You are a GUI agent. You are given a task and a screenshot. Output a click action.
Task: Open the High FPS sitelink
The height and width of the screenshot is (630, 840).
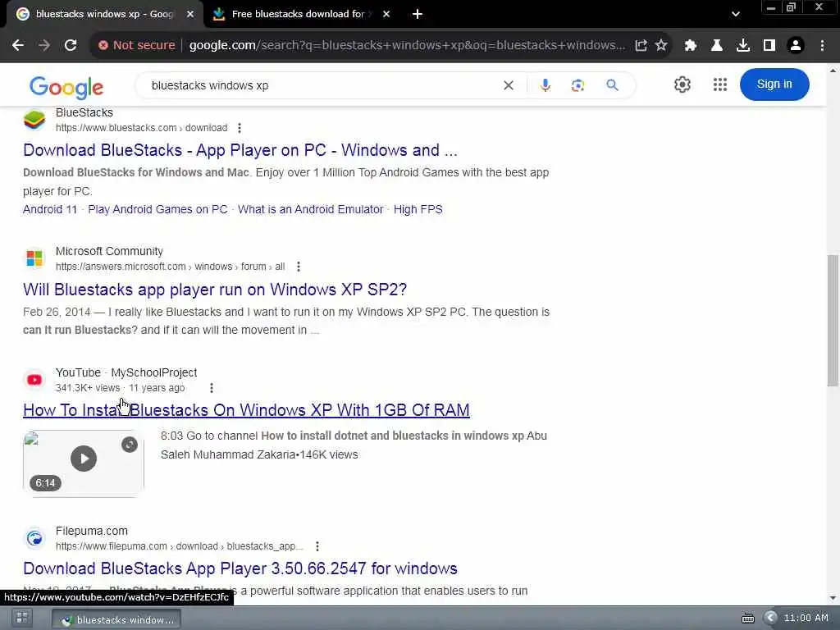click(x=418, y=209)
